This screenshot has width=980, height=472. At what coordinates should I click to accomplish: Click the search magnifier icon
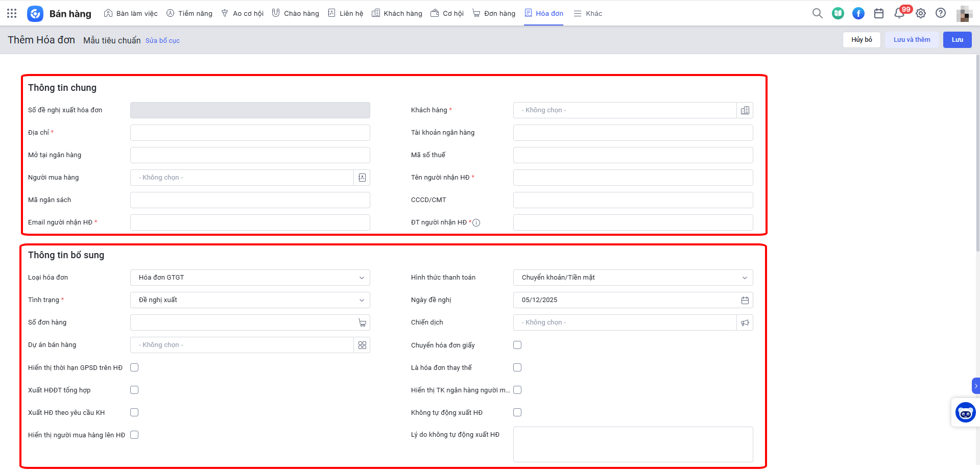click(817, 13)
